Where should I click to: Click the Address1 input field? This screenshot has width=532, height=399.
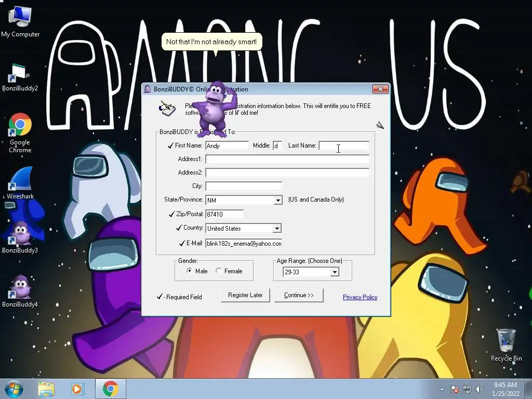tap(287, 159)
